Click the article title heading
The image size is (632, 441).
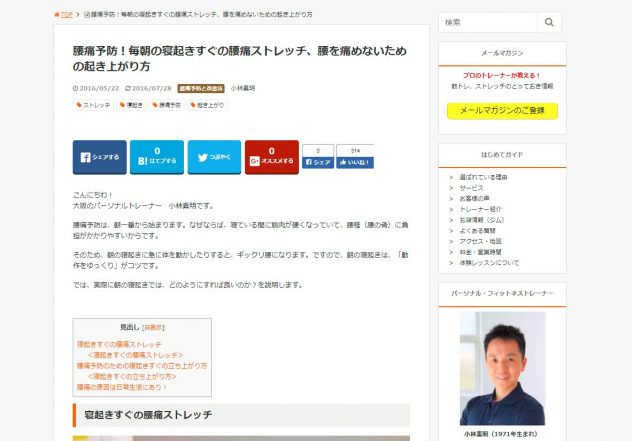240,58
